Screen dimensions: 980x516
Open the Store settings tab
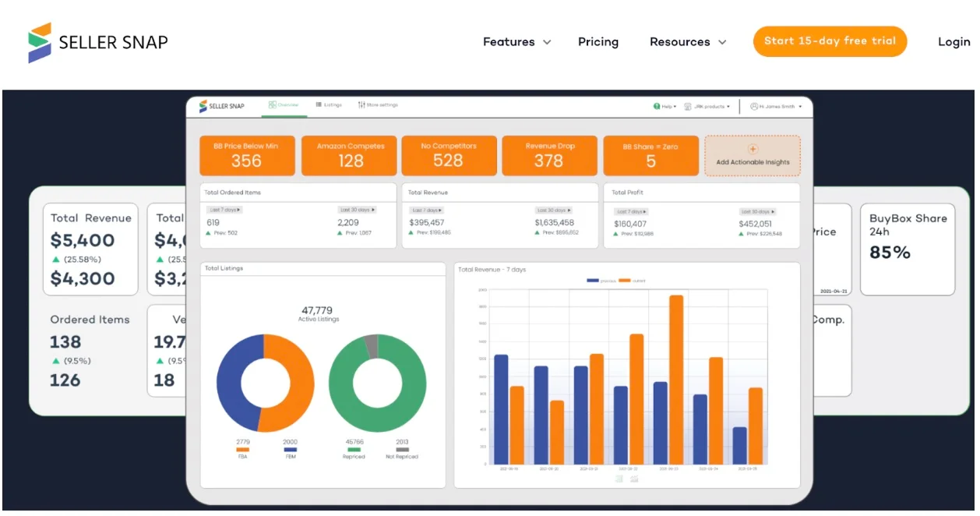coord(378,105)
